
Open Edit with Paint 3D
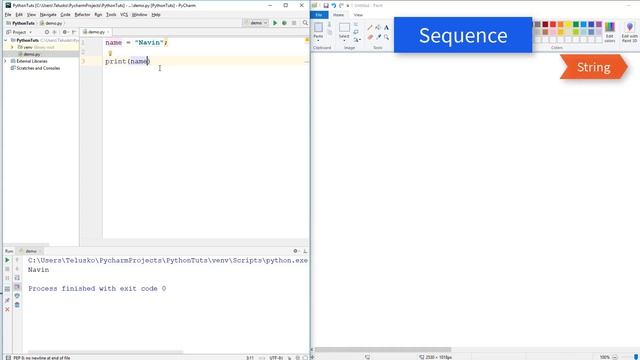coord(629,32)
